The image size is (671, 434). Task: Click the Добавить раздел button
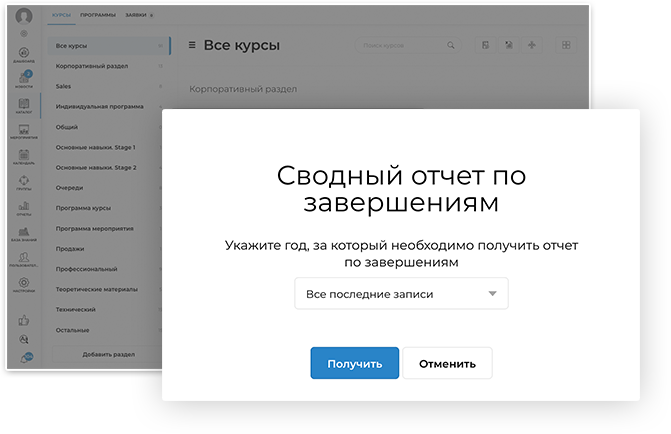108,354
